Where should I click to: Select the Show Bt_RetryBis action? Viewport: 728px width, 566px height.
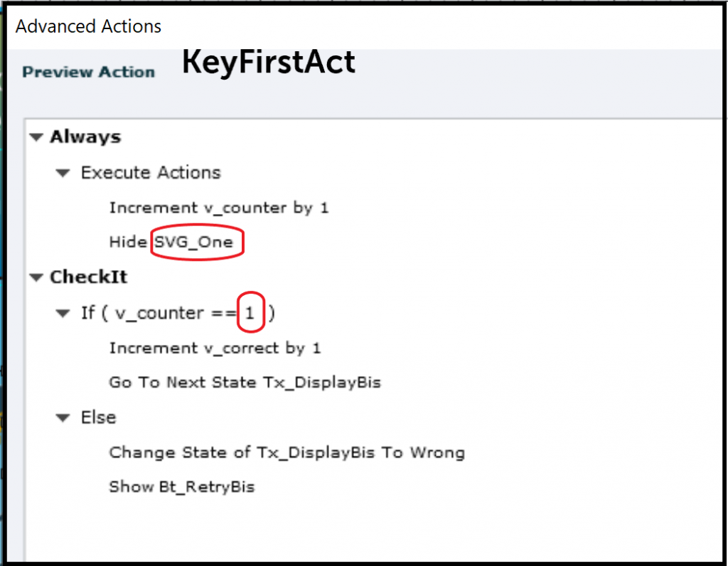pos(183,486)
